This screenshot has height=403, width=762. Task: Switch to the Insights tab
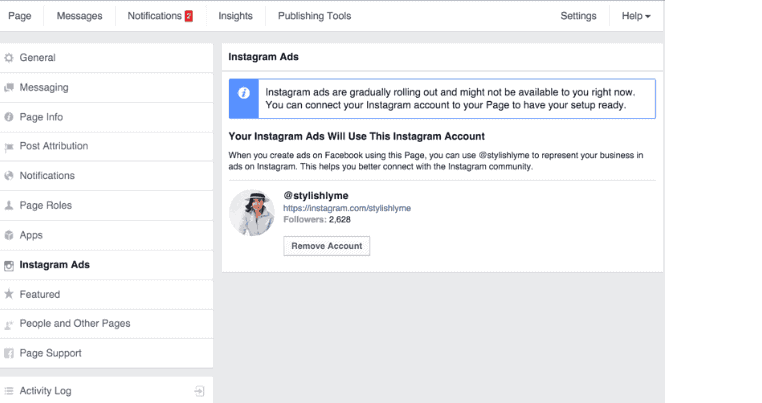click(x=236, y=16)
